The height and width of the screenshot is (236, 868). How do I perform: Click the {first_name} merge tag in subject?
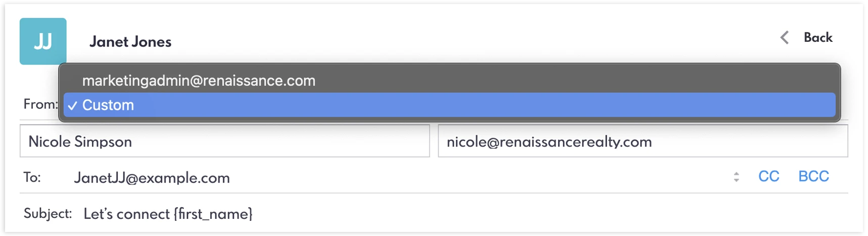pos(213,214)
